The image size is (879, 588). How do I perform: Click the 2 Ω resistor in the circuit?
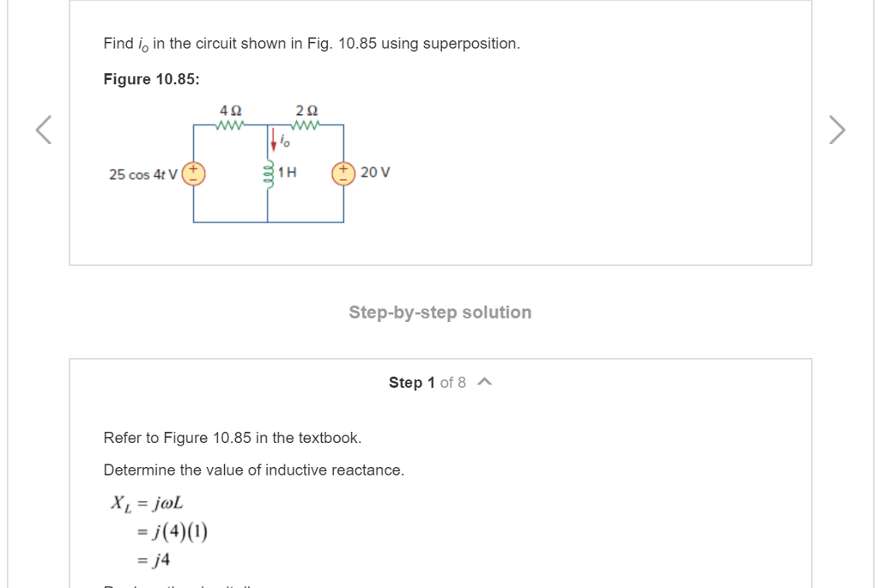tap(306, 125)
